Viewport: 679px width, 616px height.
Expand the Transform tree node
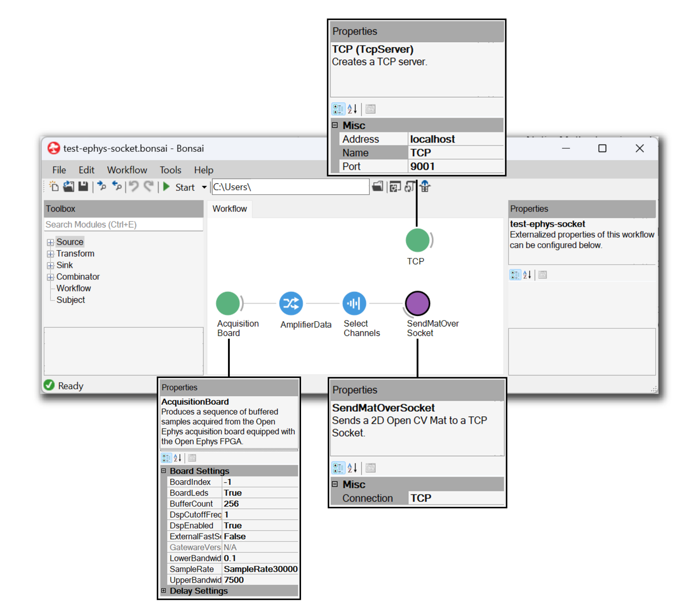point(50,254)
